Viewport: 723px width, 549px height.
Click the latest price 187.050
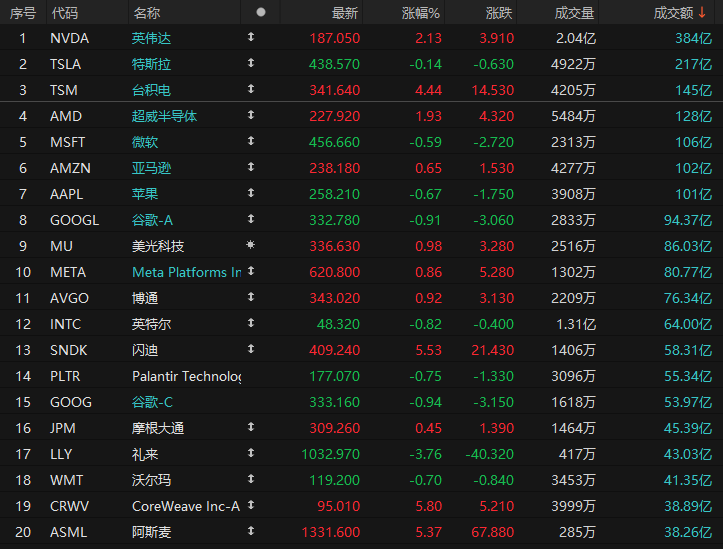pyautogui.click(x=334, y=38)
